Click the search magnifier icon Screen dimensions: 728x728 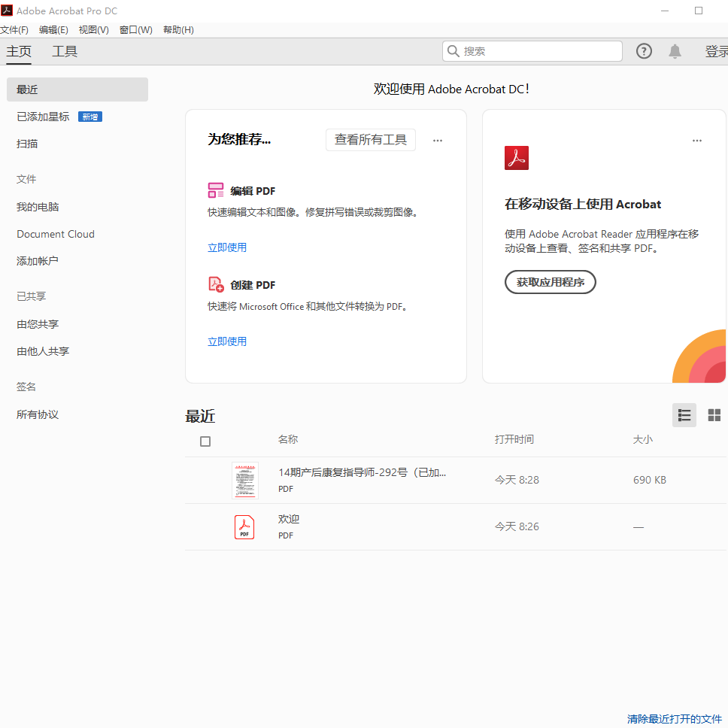click(x=453, y=51)
